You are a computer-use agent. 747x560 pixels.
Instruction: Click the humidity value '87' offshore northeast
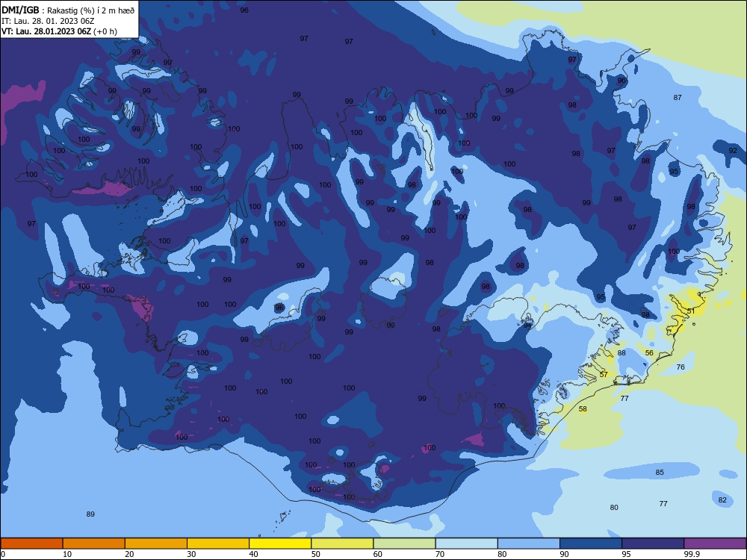tap(678, 98)
